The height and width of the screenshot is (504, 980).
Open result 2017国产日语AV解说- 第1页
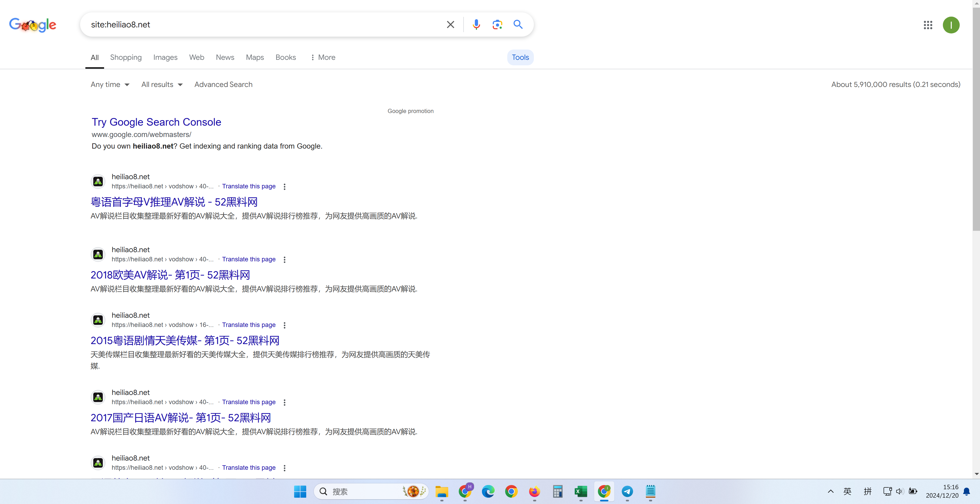pos(180,418)
